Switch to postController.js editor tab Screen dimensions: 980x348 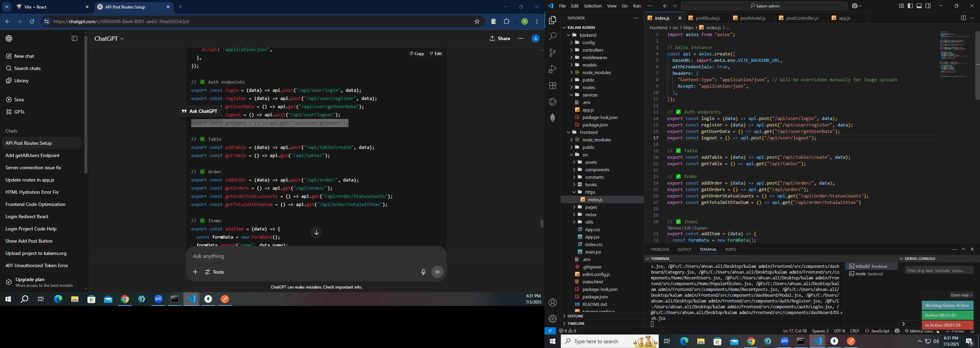point(802,18)
